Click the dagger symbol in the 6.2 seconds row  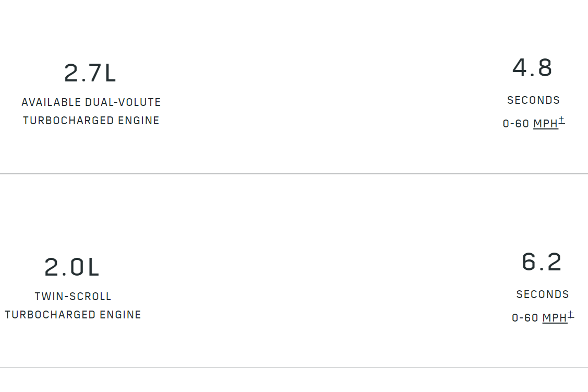(x=571, y=315)
